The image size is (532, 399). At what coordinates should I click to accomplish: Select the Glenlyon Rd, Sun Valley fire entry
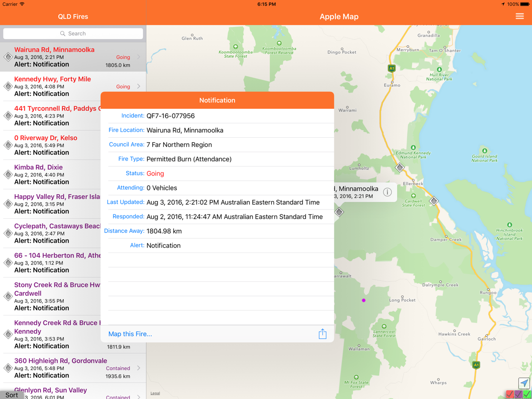coord(73,392)
